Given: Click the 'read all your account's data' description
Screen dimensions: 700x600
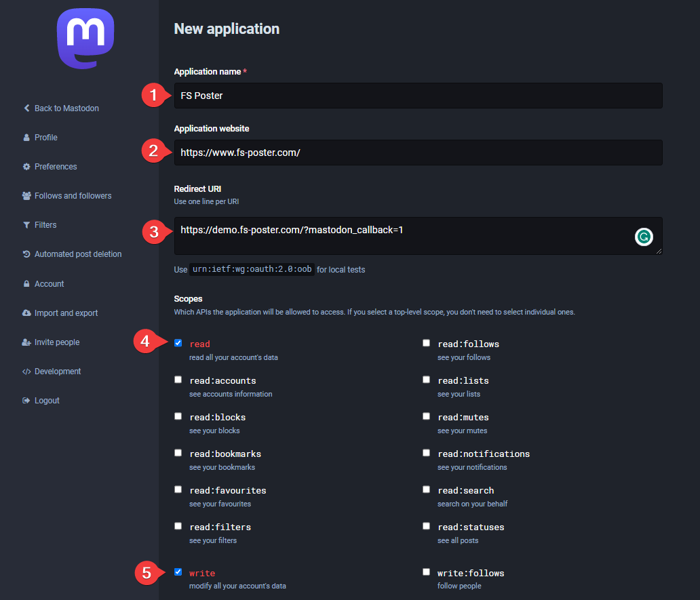Looking at the screenshot, I should click(x=233, y=357).
